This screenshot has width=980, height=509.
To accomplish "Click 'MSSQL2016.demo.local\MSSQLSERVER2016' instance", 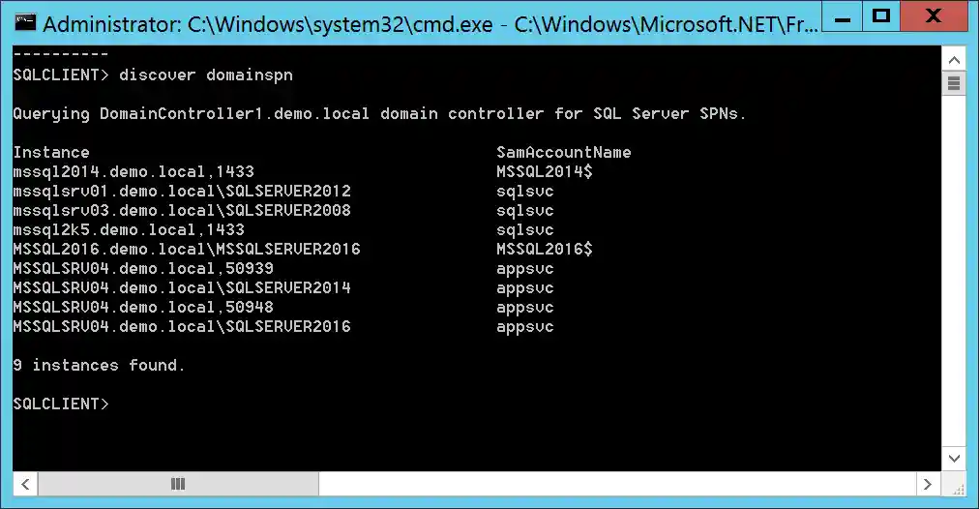I will pos(187,250).
